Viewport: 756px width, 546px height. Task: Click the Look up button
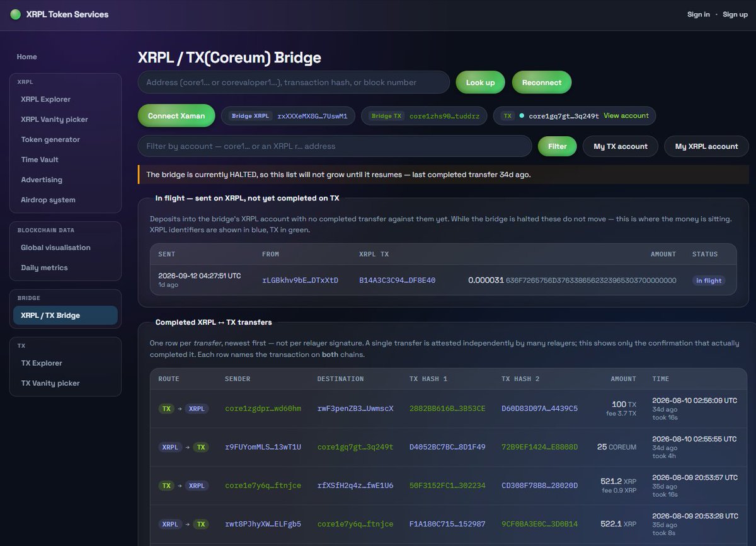[481, 83]
